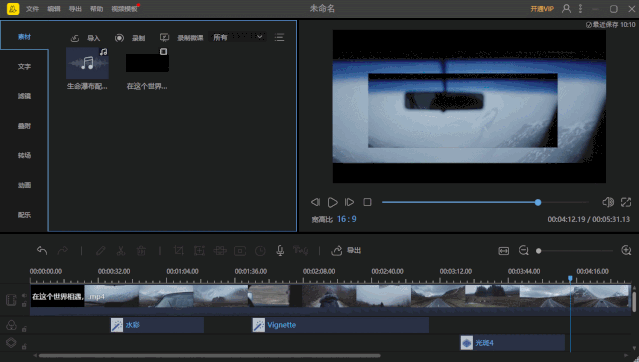
Task: Switch to the 叠附 tab
Action: [x=24, y=126]
